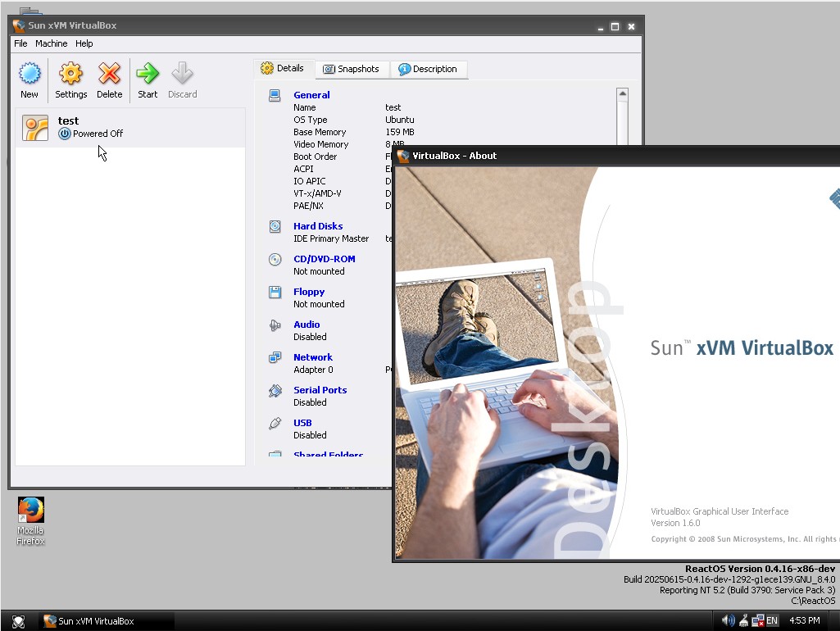Click Not mounted under Floppy
This screenshot has height=631, width=840.
(319, 304)
